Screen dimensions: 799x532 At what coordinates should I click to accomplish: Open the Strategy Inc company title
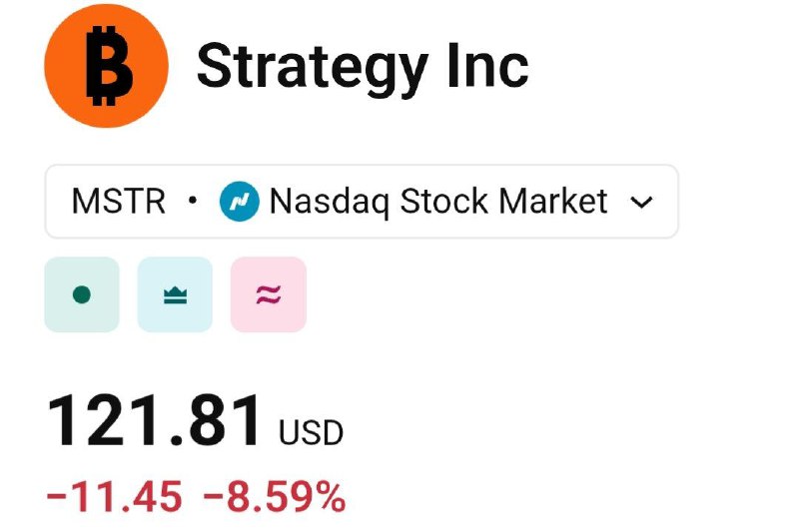coord(362,66)
